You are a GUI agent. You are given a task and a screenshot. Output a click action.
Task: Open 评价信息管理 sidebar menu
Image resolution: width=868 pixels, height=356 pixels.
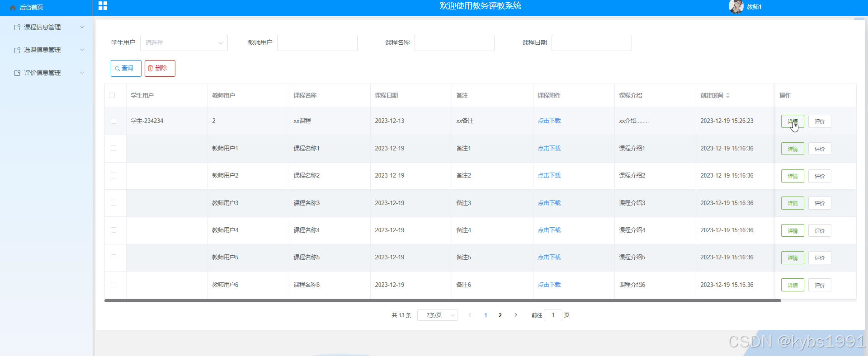(47, 73)
